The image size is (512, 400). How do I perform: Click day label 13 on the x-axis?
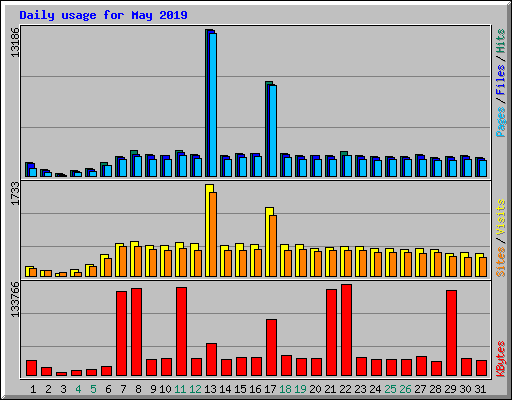[x=210, y=389]
